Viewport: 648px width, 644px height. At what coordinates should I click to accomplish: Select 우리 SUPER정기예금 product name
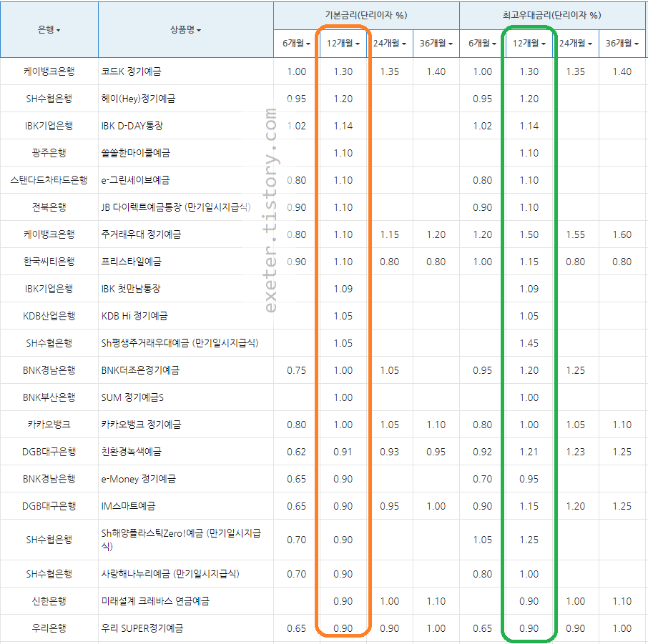coord(142,628)
